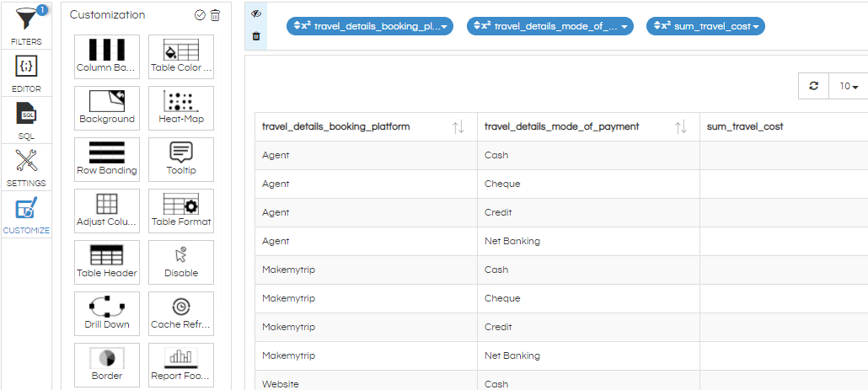This screenshot has width=868, height=390.
Task: Open the Cache Refresh tile
Action: click(181, 313)
